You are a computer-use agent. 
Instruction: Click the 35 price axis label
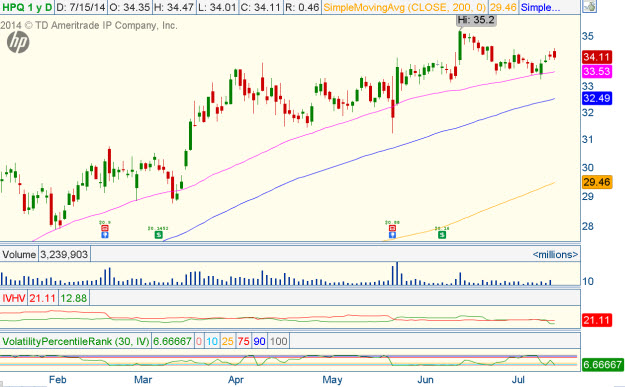588,36
